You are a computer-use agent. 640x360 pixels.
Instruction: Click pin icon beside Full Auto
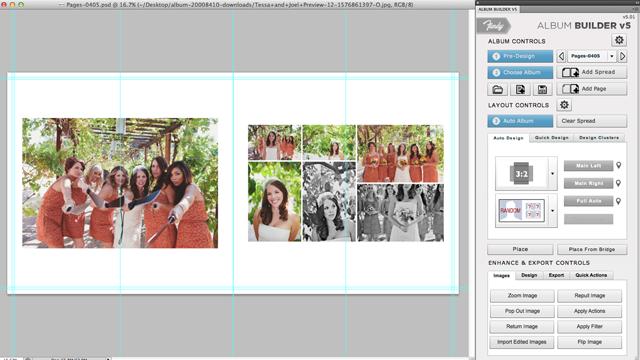[619, 201]
